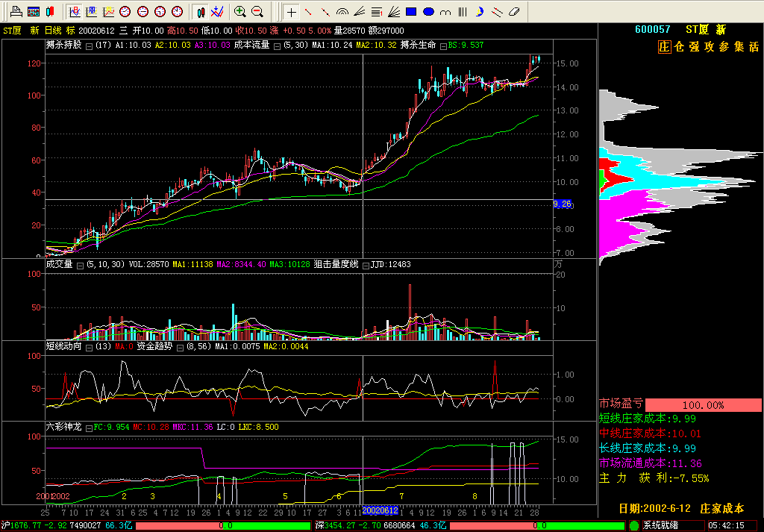Image resolution: width=764 pixels, height=532 pixels.
Task: Toggle the crosshair cursor tool
Action: click(291, 12)
